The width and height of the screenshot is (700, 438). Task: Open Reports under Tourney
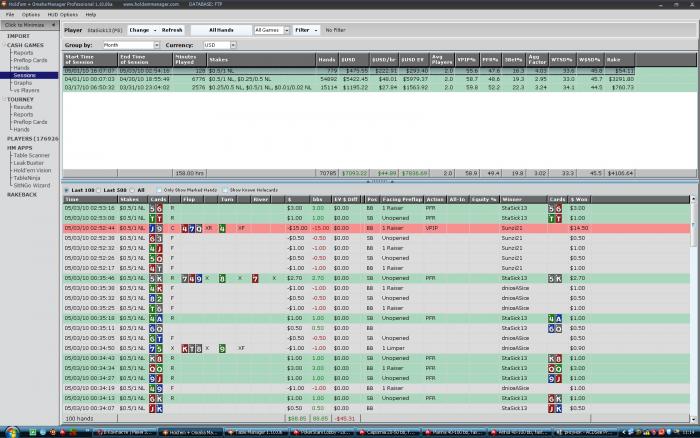pos(23,115)
